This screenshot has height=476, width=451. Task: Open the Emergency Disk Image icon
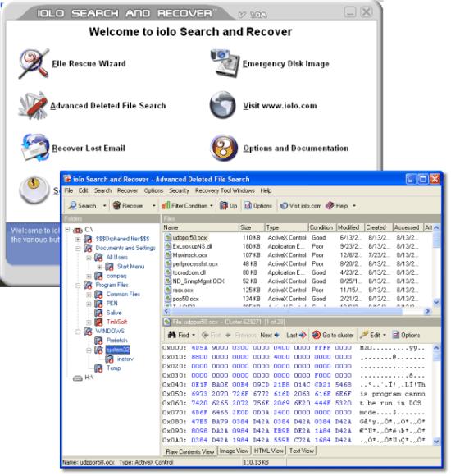click(x=225, y=63)
